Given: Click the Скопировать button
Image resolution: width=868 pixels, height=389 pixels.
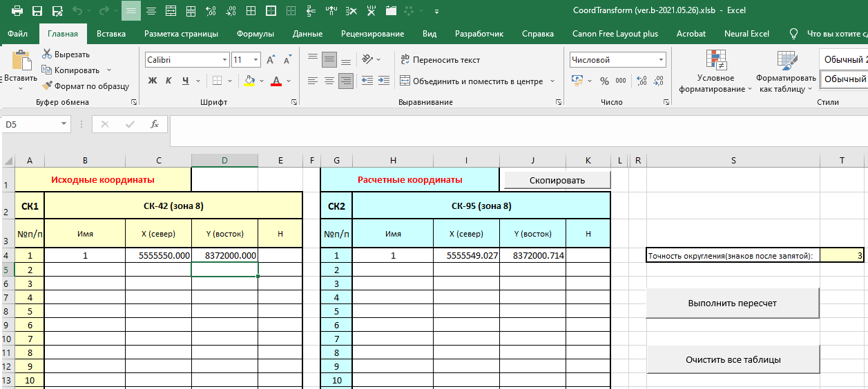Looking at the screenshot, I should click(x=557, y=180).
